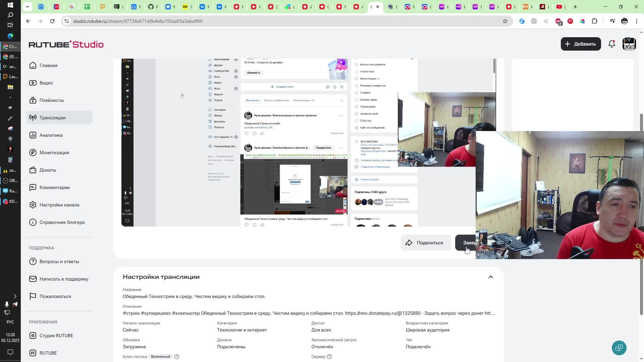The image size is (644, 362).
Task: Click the notifications bell icon
Action: click(x=612, y=44)
